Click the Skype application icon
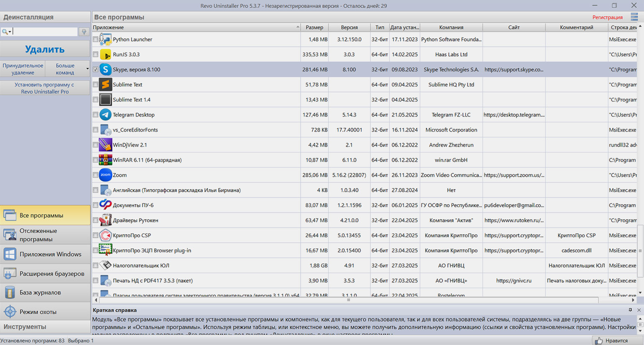The image size is (644, 345). tap(105, 69)
